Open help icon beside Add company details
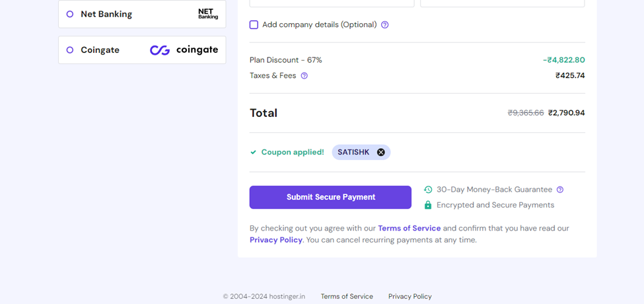 click(385, 24)
